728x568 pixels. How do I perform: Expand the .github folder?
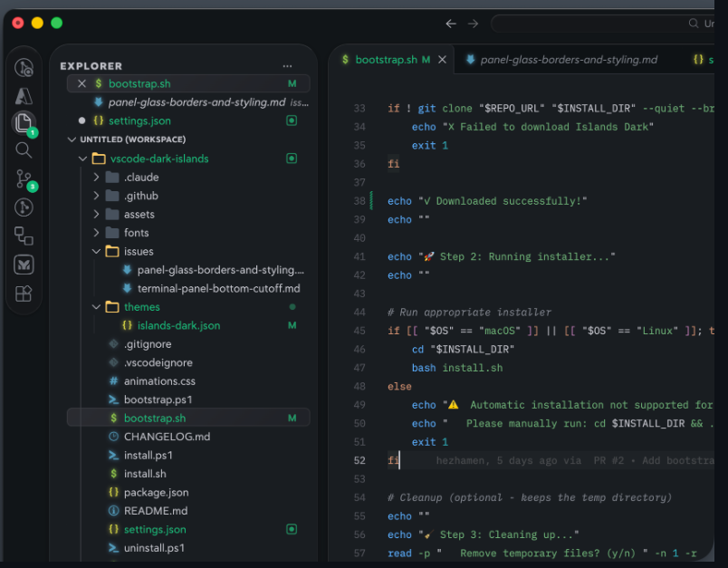click(x=96, y=196)
